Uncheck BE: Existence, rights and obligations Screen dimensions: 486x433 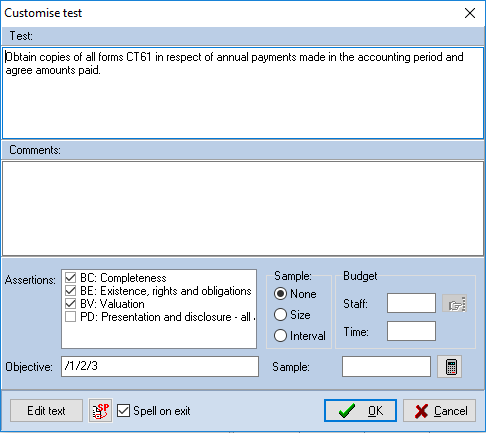tap(70, 291)
